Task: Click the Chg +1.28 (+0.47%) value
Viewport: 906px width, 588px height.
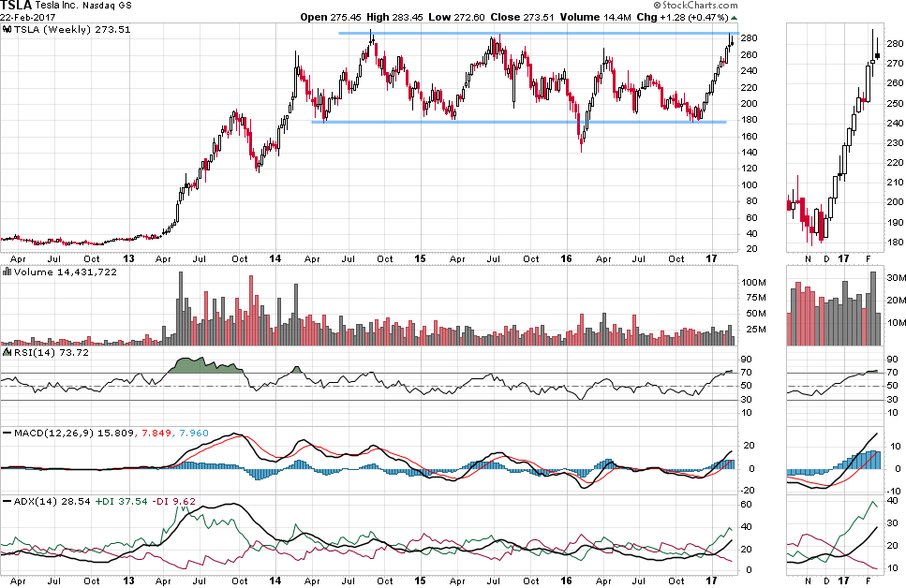Action: (682, 18)
